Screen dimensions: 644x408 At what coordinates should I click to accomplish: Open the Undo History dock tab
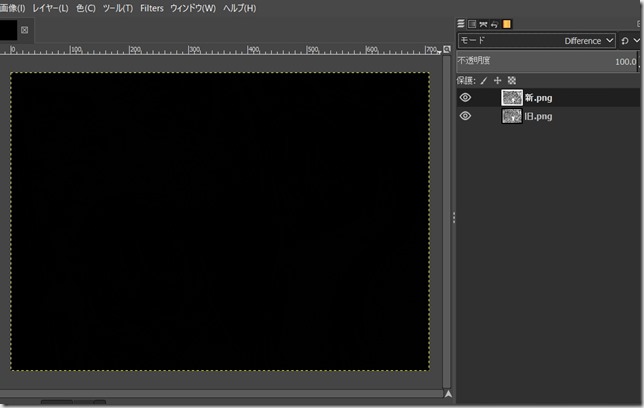click(x=495, y=23)
